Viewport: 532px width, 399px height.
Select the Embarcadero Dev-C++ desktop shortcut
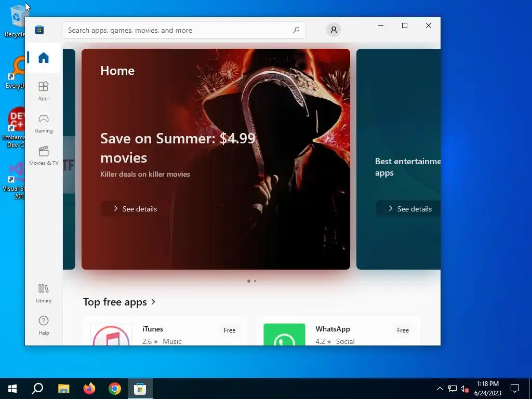[14, 128]
